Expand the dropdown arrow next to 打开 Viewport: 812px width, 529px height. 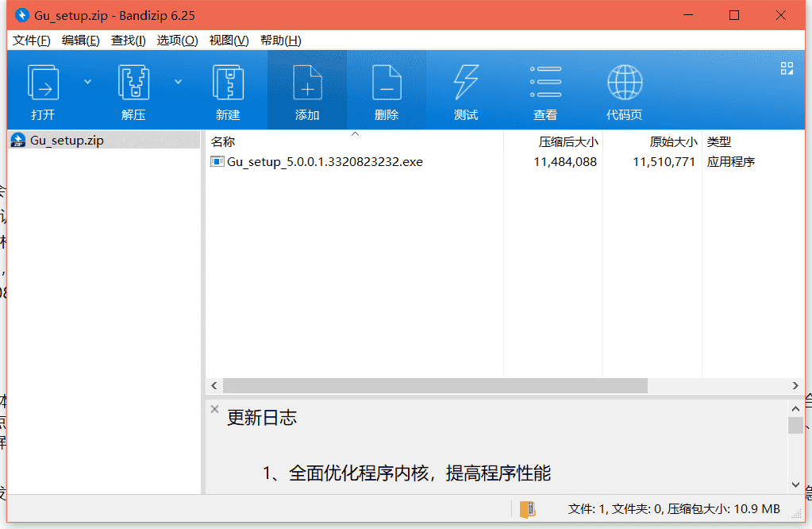tap(87, 82)
